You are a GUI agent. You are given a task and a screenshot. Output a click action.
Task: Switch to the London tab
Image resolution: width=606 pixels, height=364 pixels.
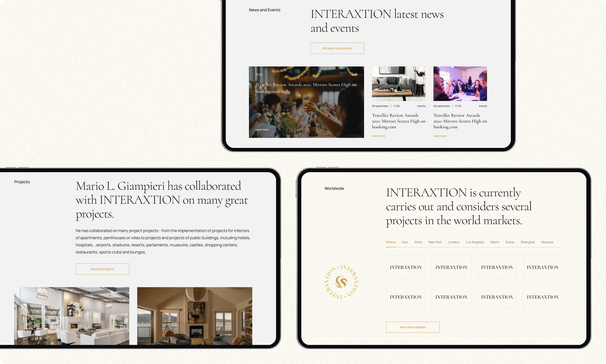pyautogui.click(x=454, y=242)
